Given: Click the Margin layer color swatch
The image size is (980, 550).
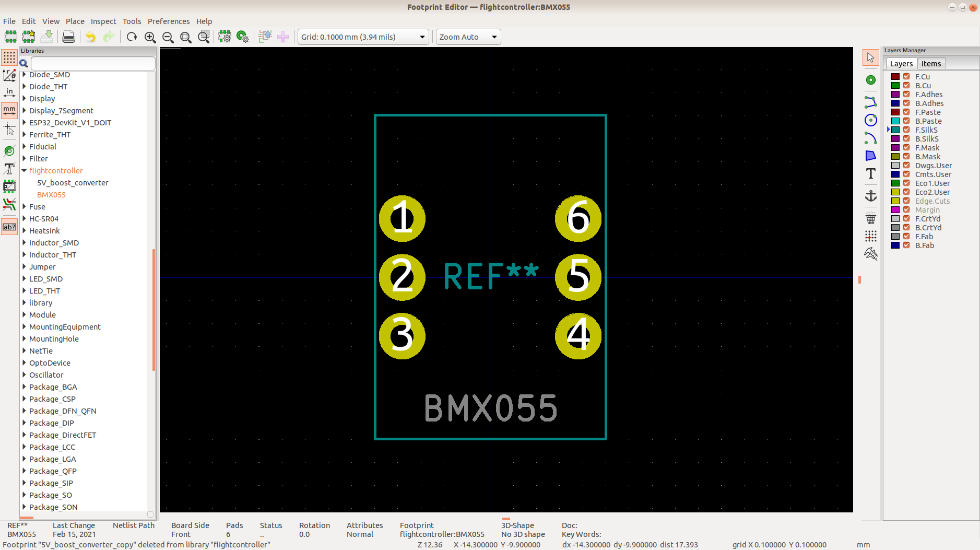Looking at the screenshot, I should pos(895,210).
